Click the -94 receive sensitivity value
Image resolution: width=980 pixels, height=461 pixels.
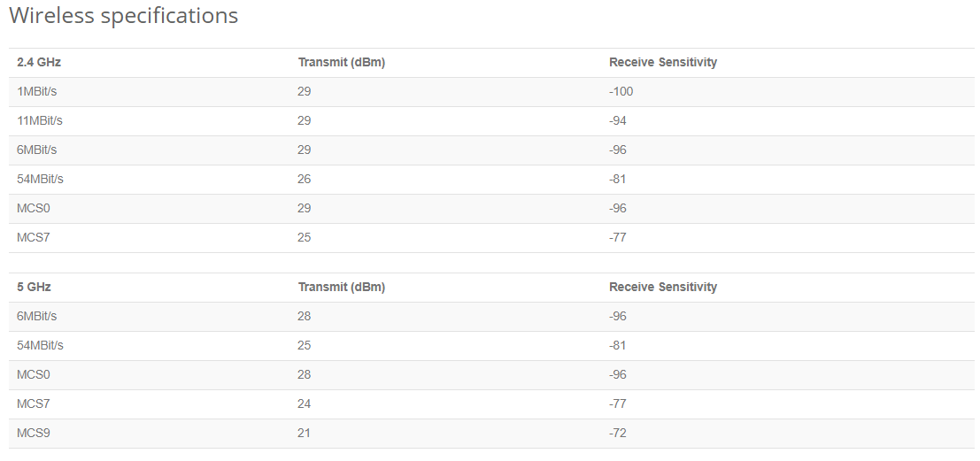pyautogui.click(x=618, y=121)
